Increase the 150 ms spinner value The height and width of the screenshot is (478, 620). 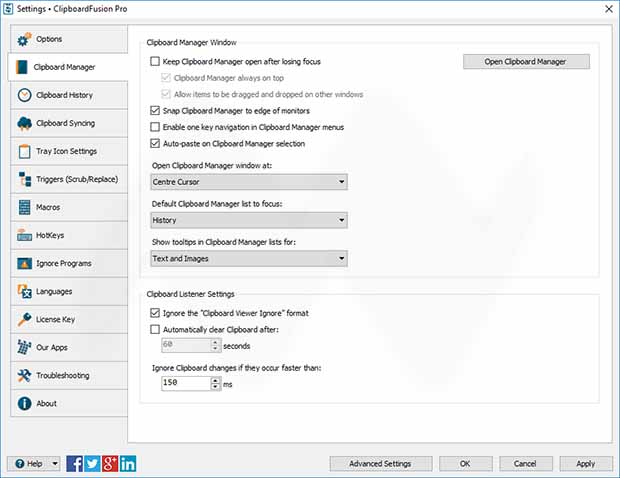click(215, 380)
